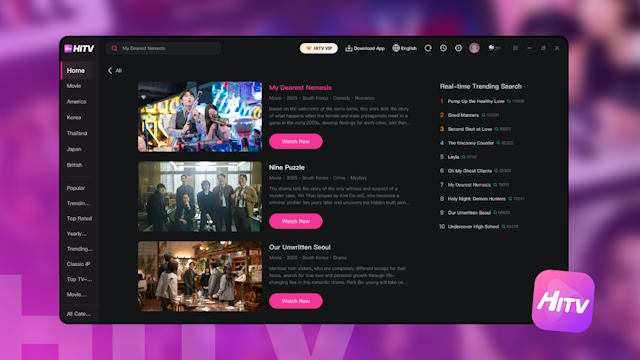Image resolution: width=640 pixels, height=360 pixels.
Task: Open the Movie sidebar category
Action: click(74, 86)
